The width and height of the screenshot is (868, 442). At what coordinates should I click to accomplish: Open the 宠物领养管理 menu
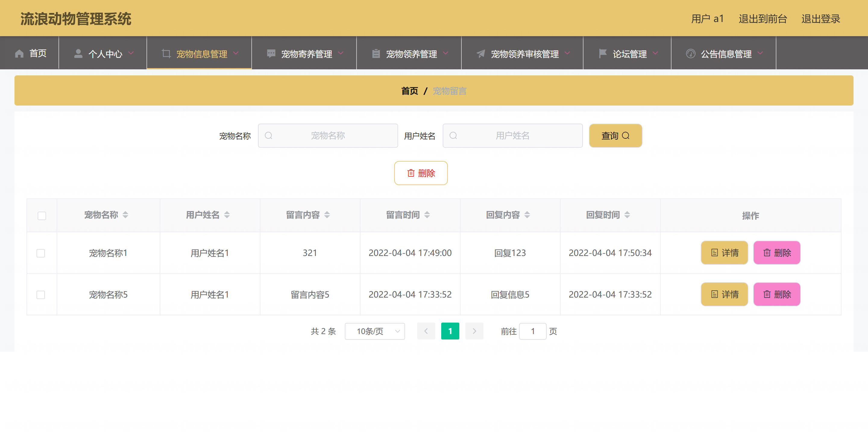coord(409,53)
